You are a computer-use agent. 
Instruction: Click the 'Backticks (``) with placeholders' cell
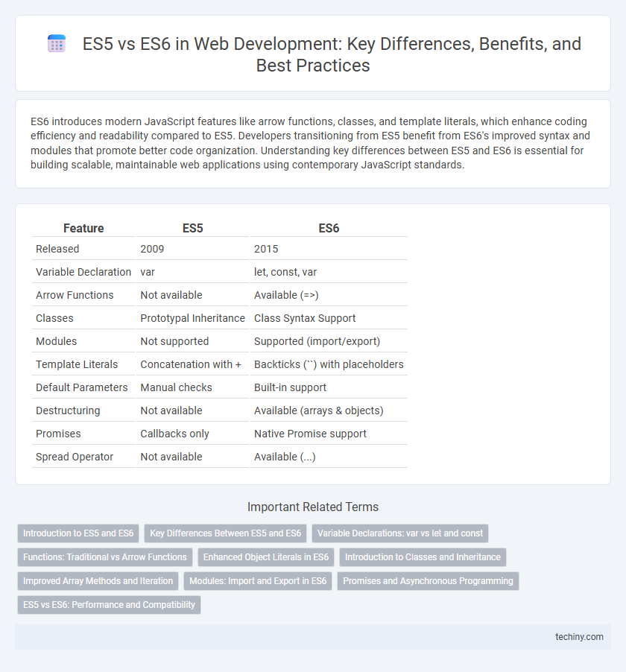[x=329, y=365]
